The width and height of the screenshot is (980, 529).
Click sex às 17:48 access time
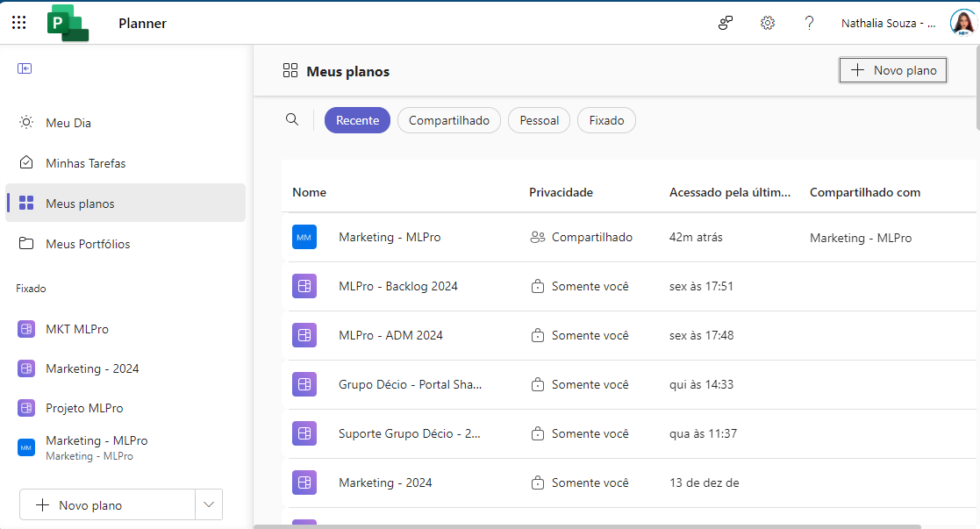click(701, 335)
